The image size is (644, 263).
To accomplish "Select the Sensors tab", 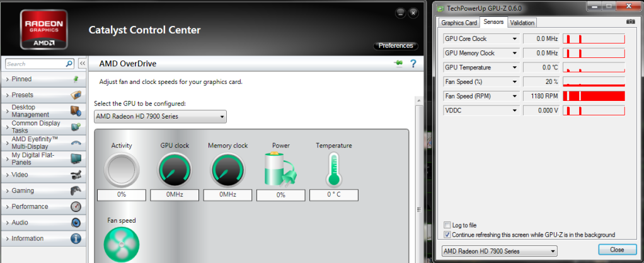I will point(493,22).
